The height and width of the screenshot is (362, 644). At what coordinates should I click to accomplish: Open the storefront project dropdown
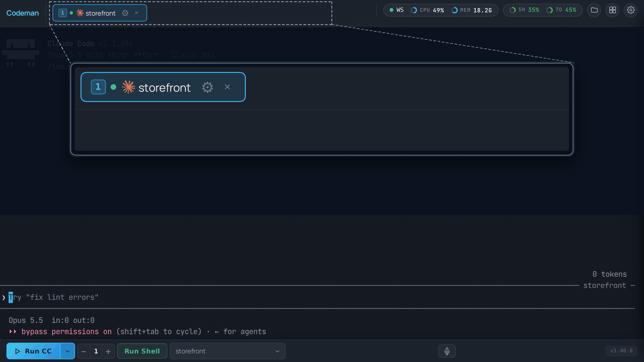(227, 351)
